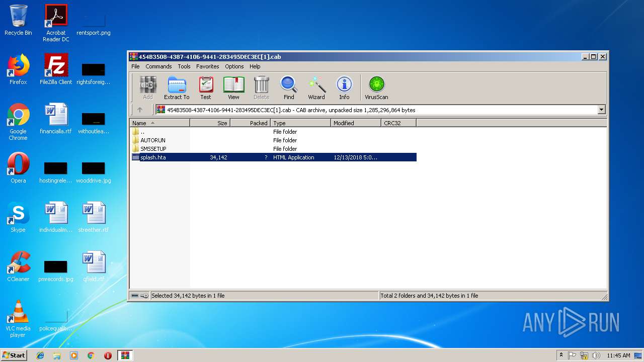This screenshot has width=644, height=362.
Task: Run the Test archive tool
Action: [x=206, y=88]
